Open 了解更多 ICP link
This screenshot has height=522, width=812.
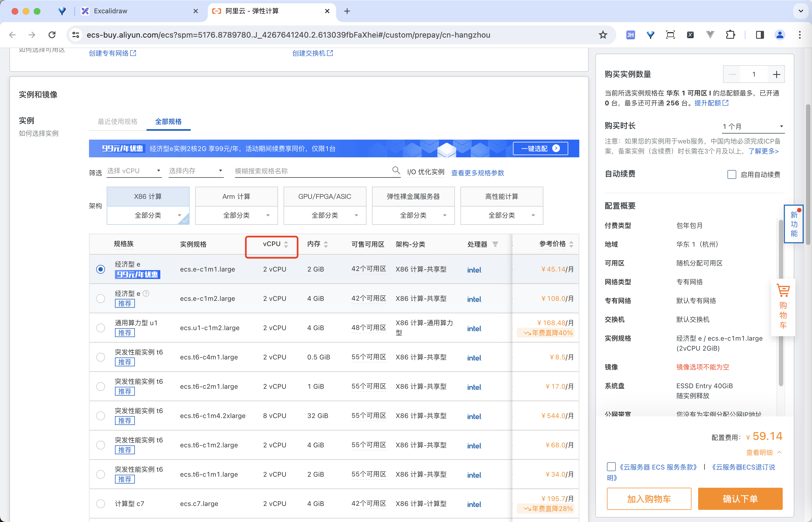(763, 151)
